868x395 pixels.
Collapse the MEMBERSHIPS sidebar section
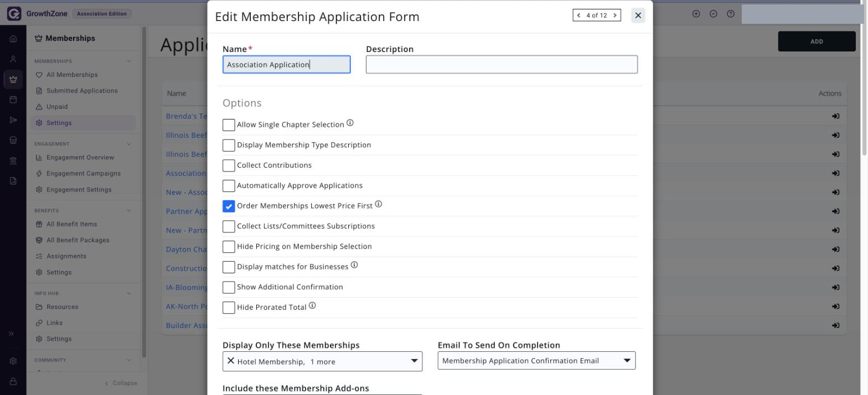[x=129, y=61]
